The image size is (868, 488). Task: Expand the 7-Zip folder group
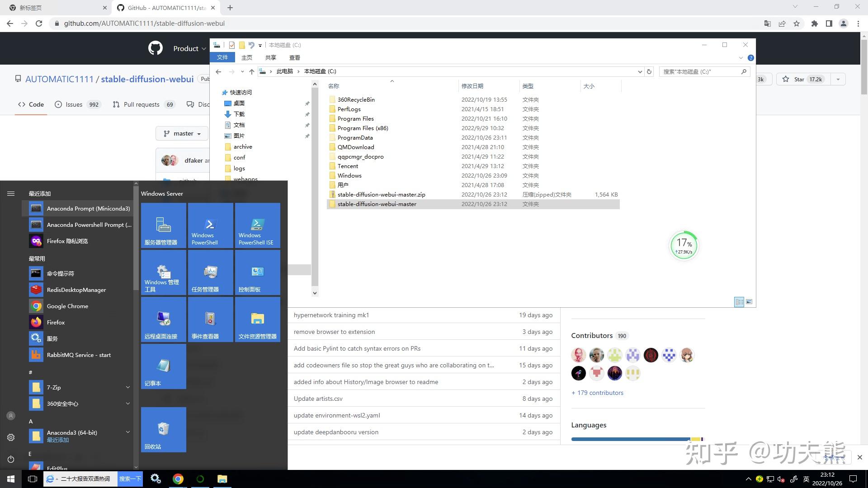point(128,387)
